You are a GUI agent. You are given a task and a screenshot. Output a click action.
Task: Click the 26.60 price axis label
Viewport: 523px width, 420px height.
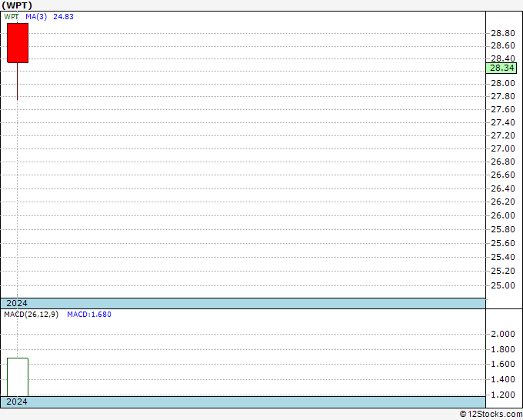(503, 175)
